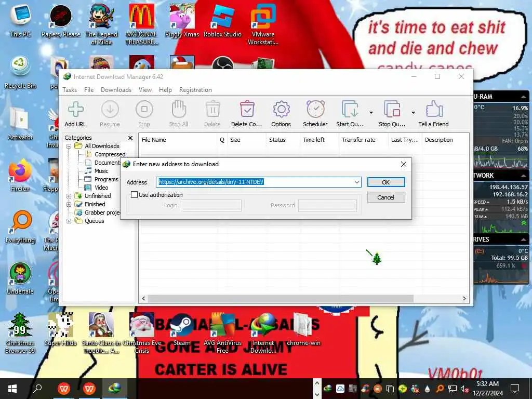Click the Delete trash icon

212,110
